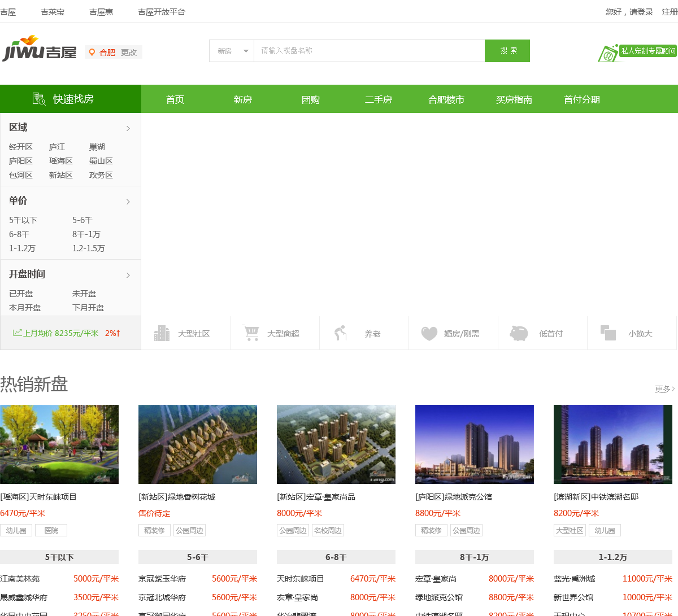Filter by 庐江 district
The height and width of the screenshot is (616, 678).
(57, 147)
